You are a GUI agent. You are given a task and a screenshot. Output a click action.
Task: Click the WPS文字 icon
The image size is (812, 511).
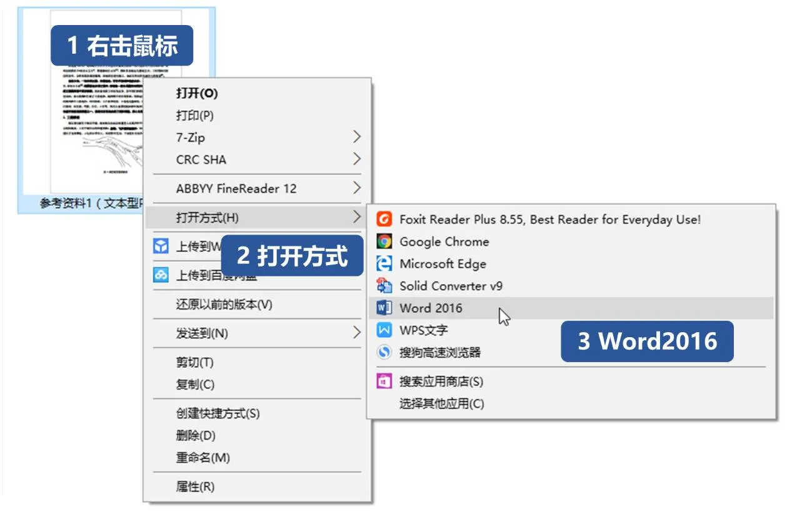(x=384, y=330)
